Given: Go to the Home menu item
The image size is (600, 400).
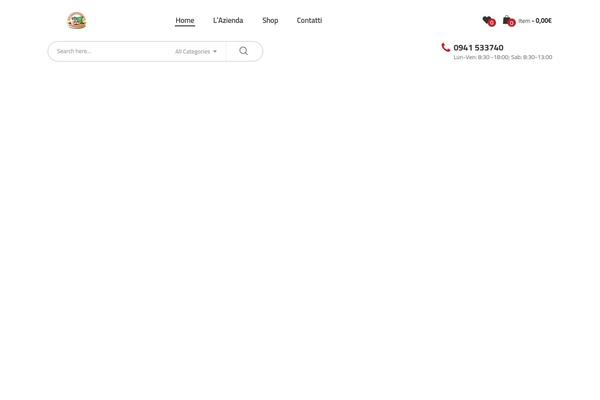Looking at the screenshot, I should coord(185,20).
